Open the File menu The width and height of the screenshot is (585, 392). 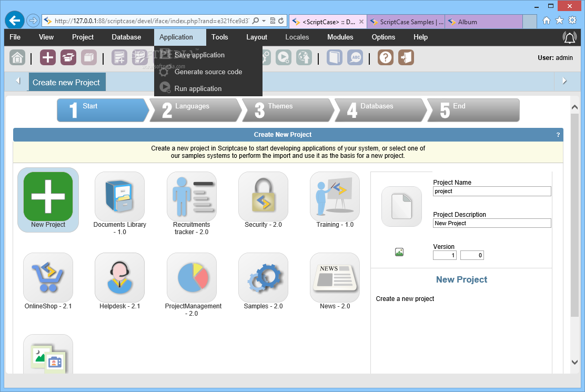point(15,37)
